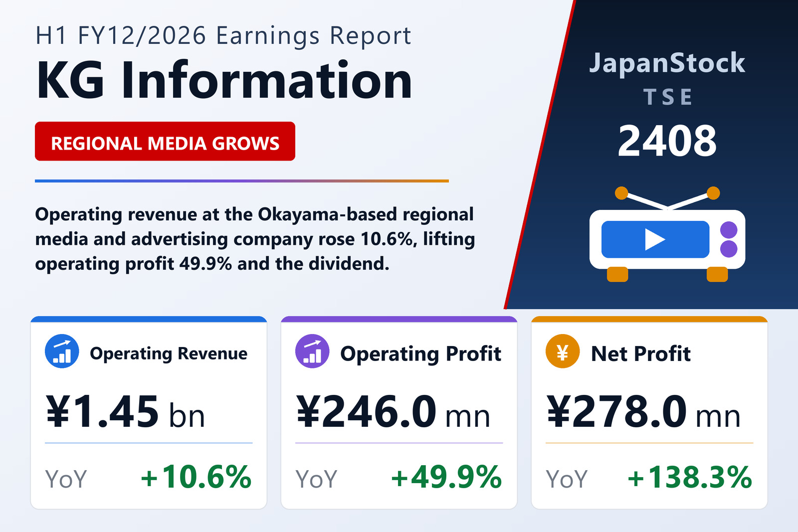The image size is (798, 532).
Task: Click the KG Information headline
Action: tap(224, 80)
